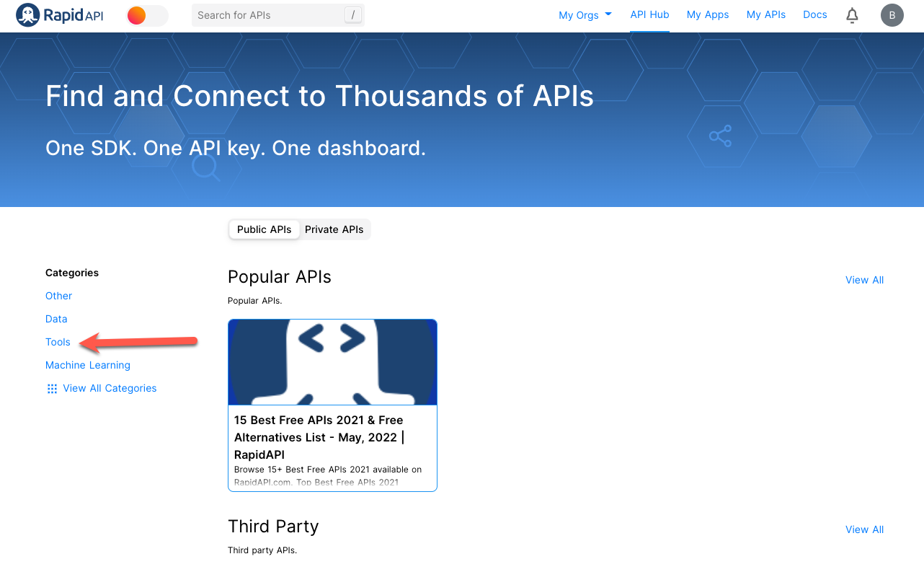Click the slash shortcut key badge
This screenshot has width=924, height=585.
(x=353, y=15)
